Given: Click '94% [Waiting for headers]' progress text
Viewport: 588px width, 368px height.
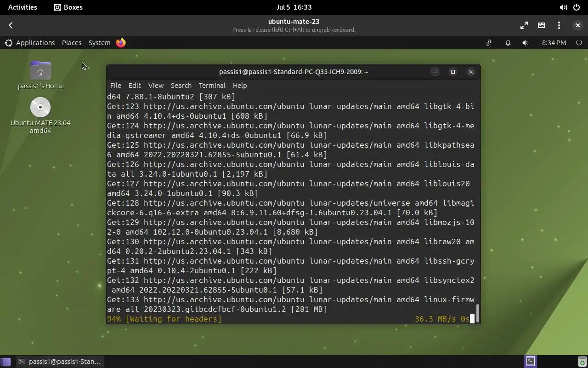Looking at the screenshot, I should 164,319.
